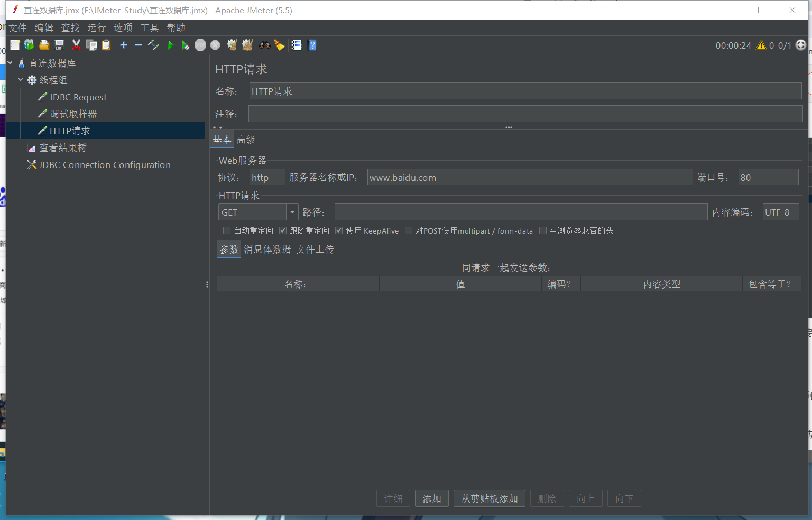Image resolution: width=812 pixels, height=520 pixels.
Task: Start the test with green play icon
Action: point(170,45)
